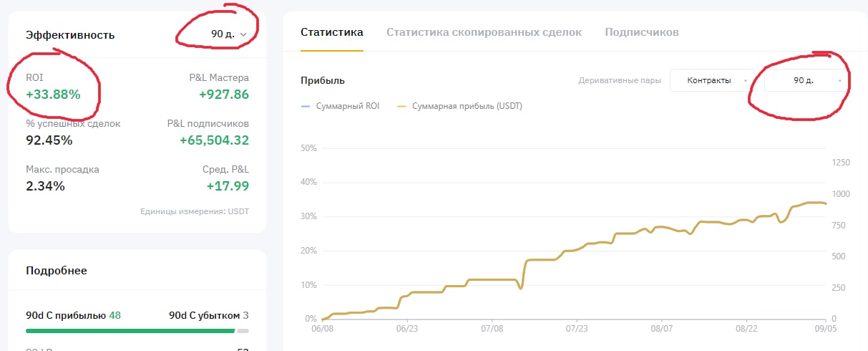Screen dimensions: 868x351
Task: Switch to Статистика tab
Action: coord(331,32)
